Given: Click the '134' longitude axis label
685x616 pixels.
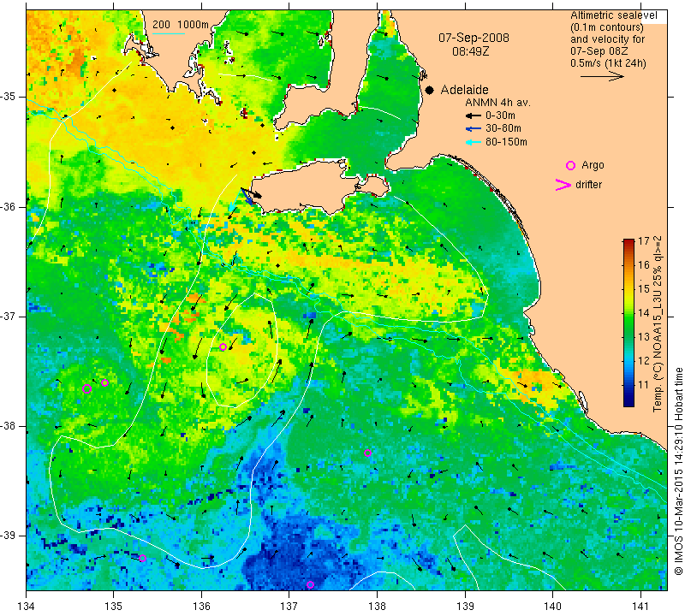Looking at the screenshot, I should click(27, 607).
